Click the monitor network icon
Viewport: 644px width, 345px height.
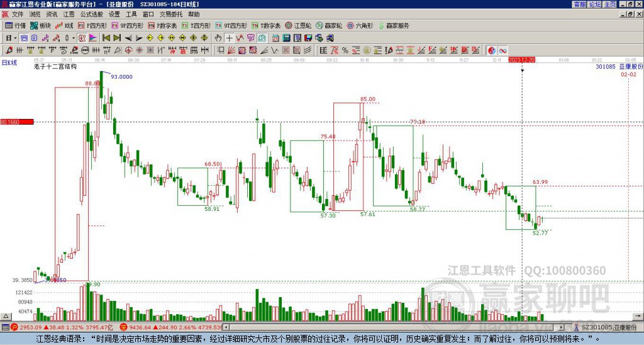coord(330,38)
